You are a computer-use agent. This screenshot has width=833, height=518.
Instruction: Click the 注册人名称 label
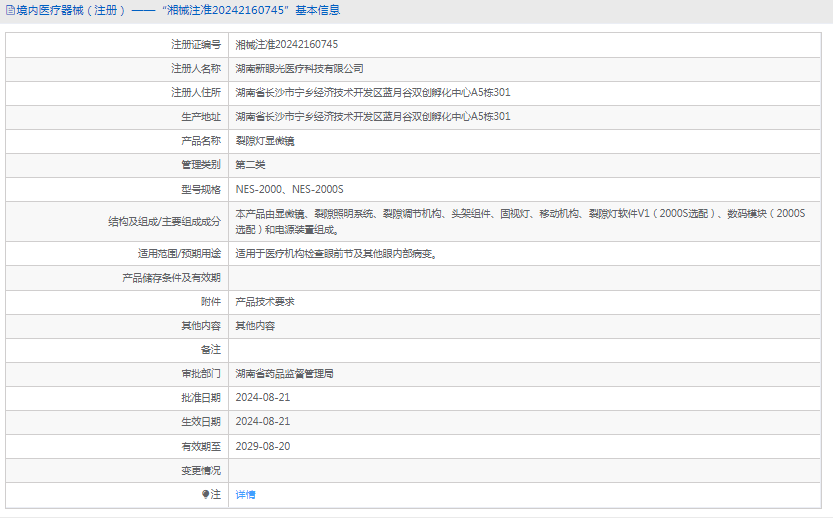196,69
